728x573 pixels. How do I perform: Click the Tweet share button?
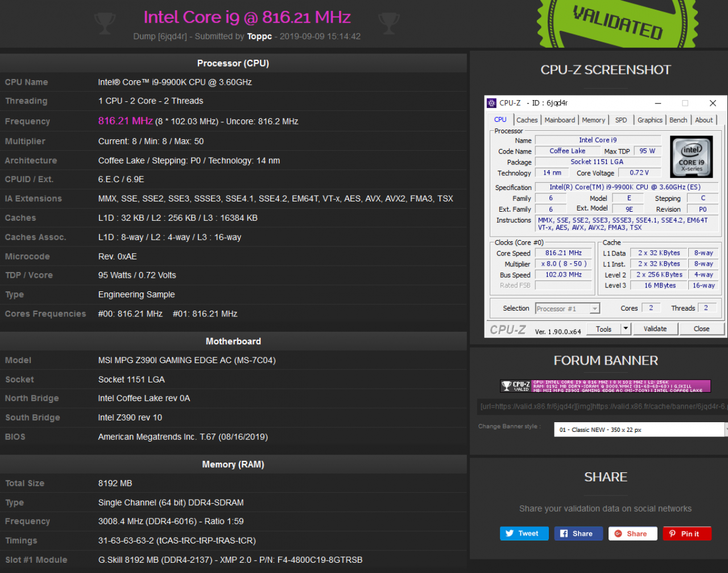pos(524,534)
